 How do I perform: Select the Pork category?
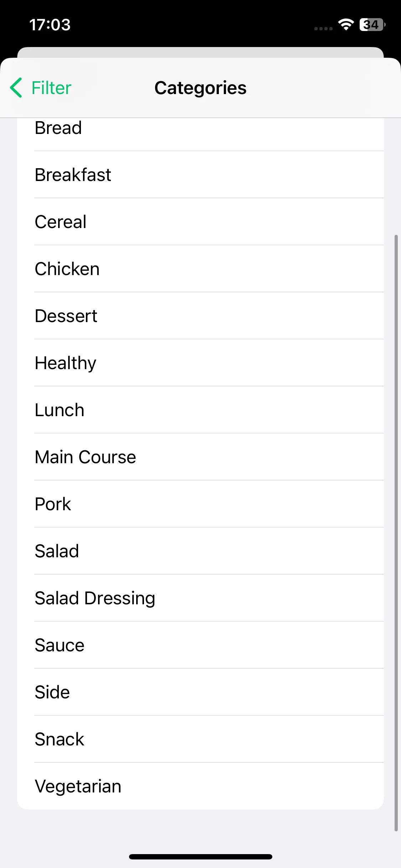click(x=200, y=504)
